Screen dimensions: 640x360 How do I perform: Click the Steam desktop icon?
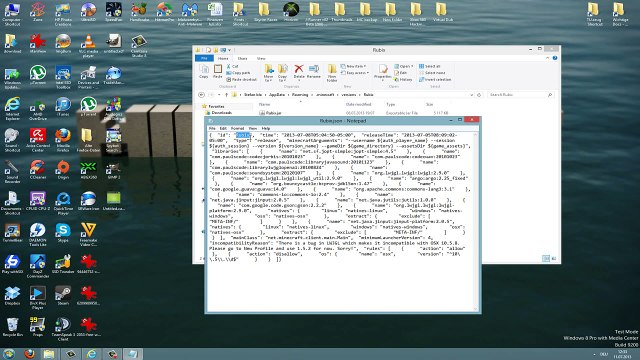62,296
